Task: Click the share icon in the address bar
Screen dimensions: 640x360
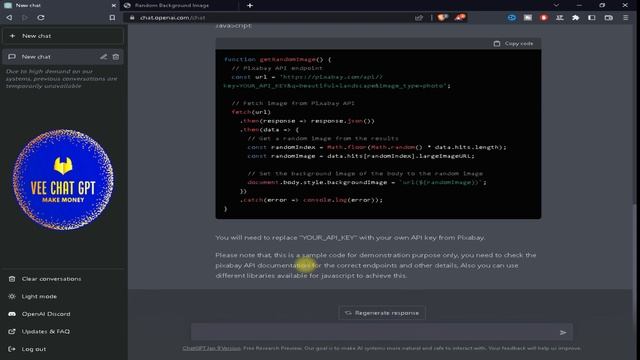Action: (419, 18)
